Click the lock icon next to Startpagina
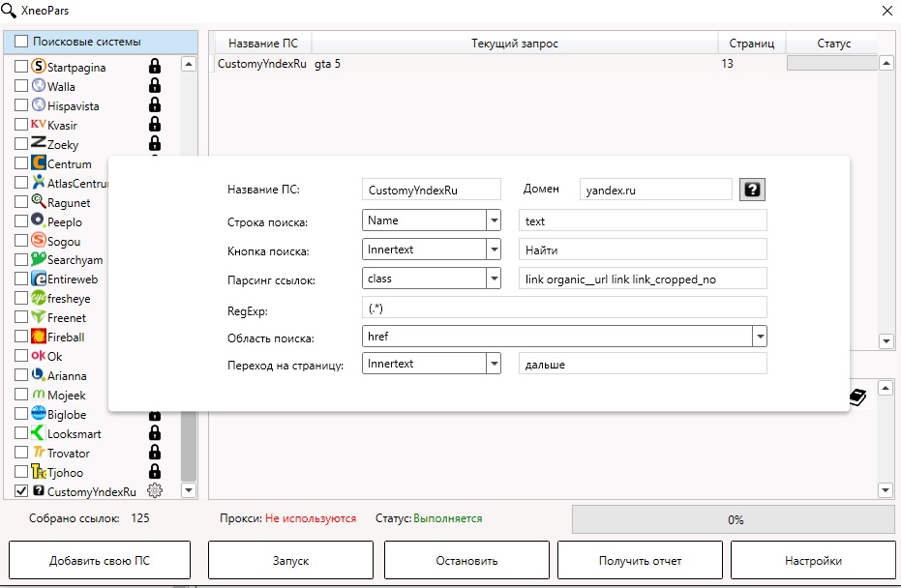901x588 pixels. 155,67
